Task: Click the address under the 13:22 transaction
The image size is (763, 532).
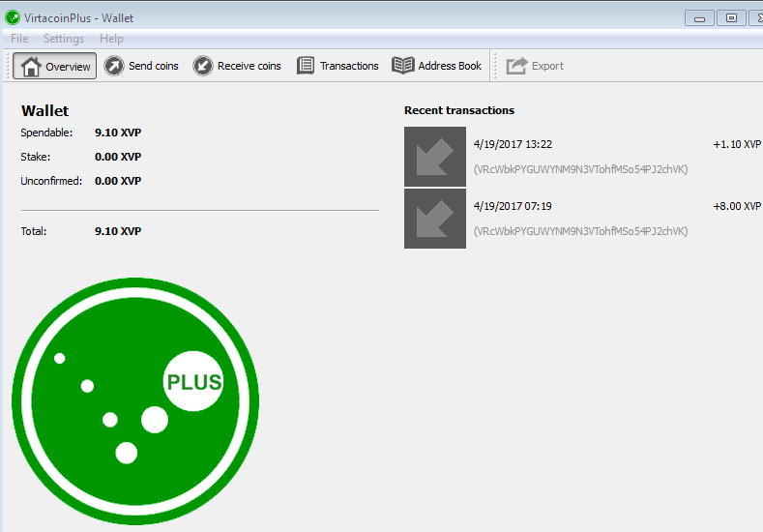Action: click(x=580, y=169)
